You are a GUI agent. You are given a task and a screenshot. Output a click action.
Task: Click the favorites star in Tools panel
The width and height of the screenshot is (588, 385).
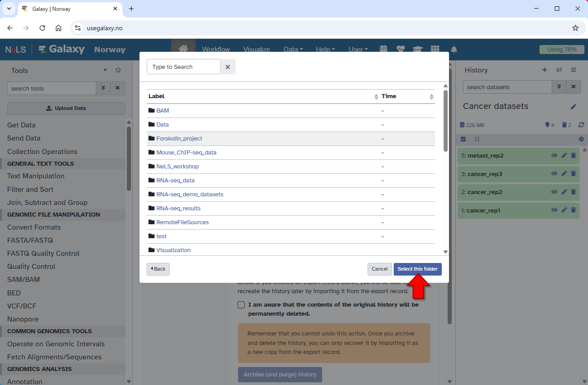(x=118, y=70)
